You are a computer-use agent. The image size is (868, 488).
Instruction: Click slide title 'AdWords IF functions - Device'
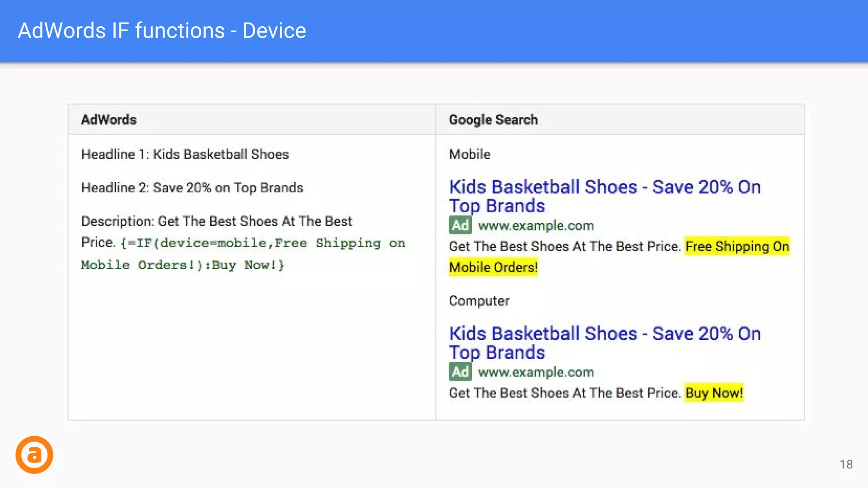coord(162,30)
